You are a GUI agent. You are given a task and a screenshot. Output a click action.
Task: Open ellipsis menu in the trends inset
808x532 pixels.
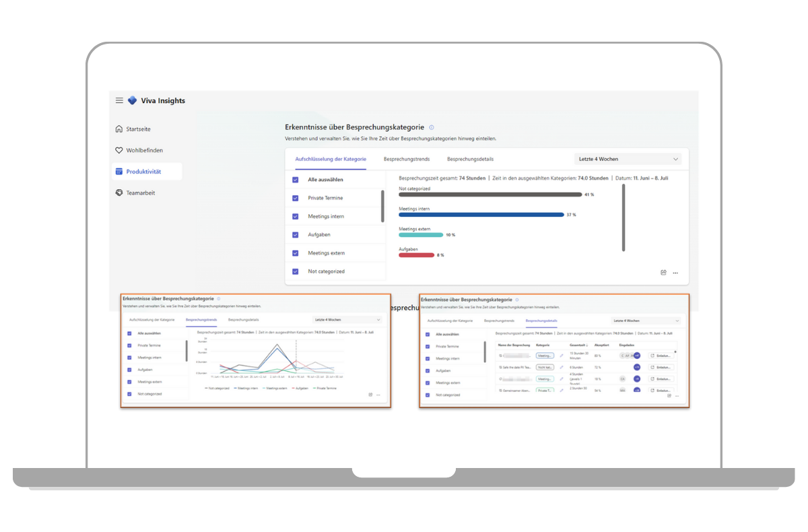coord(378,395)
